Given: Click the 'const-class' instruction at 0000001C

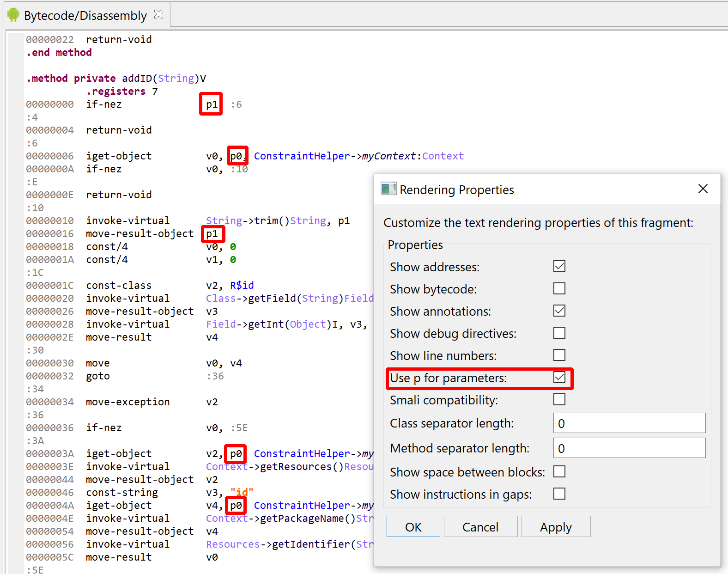Looking at the screenshot, I should click(119, 285).
